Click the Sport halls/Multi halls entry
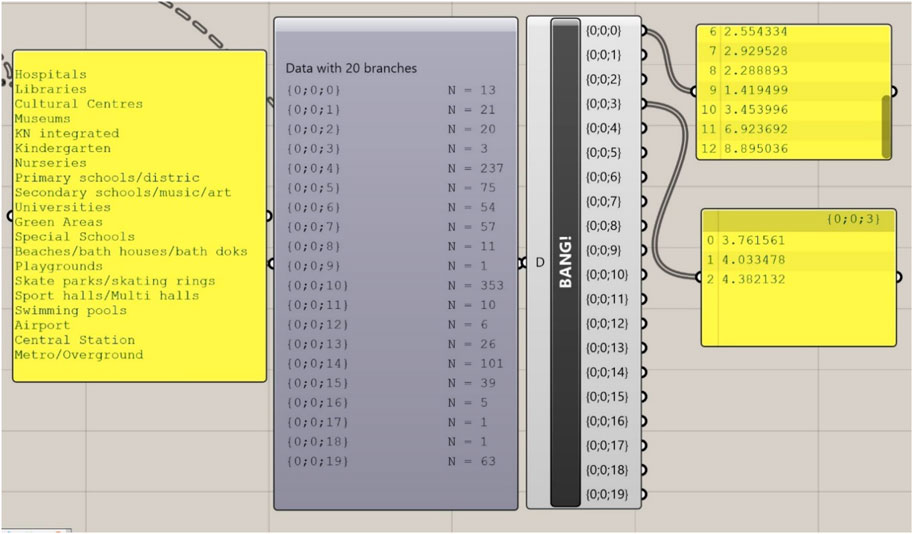Screen dimensions: 913x534 (107, 296)
